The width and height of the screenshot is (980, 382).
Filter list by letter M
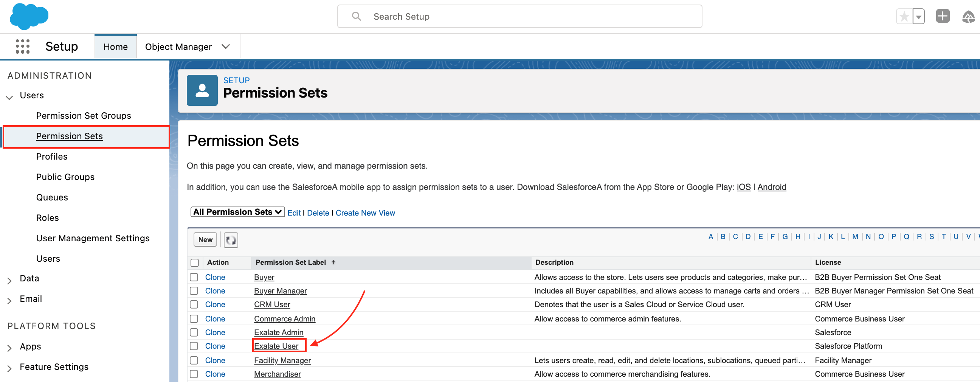coord(855,236)
